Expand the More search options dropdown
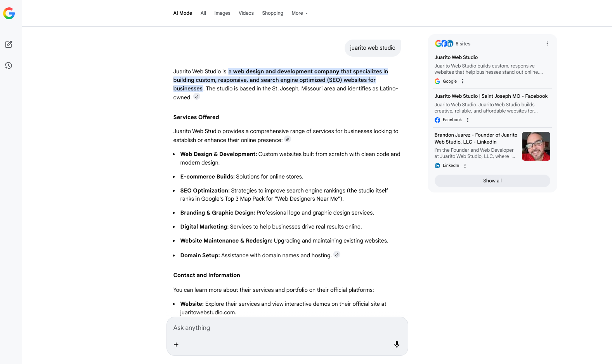Screen dimensions: 612x364 point(299,13)
